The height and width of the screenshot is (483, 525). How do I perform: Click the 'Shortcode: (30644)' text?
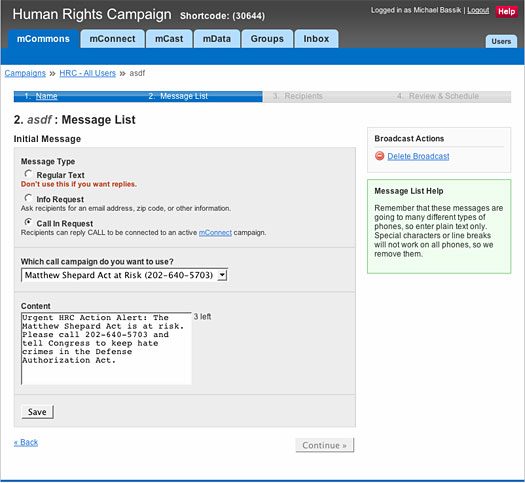click(x=222, y=16)
